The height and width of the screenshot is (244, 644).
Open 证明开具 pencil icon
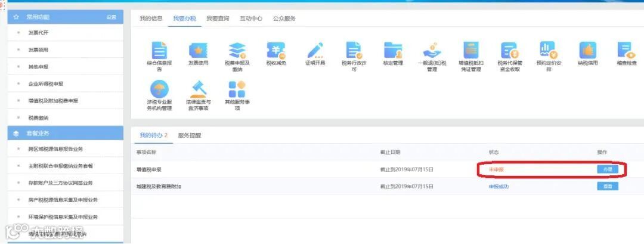tap(315, 51)
